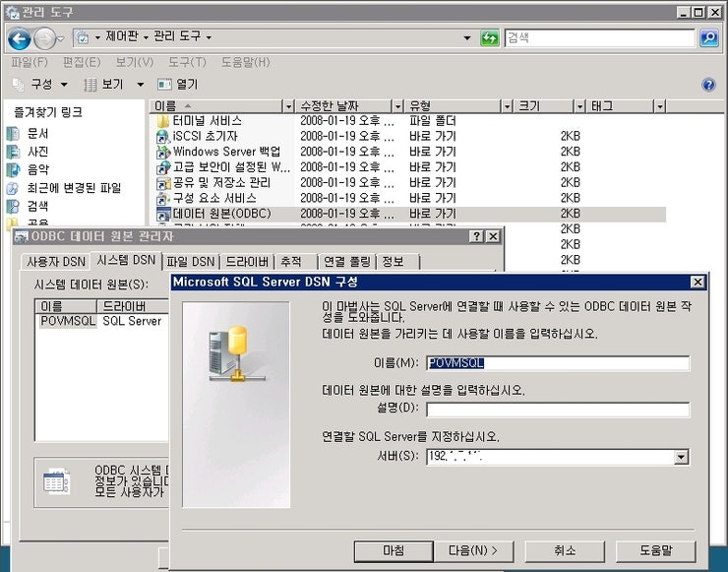Switch to the 파일 DSN tab
The height and width of the screenshot is (572, 728).
pyautogui.click(x=190, y=262)
